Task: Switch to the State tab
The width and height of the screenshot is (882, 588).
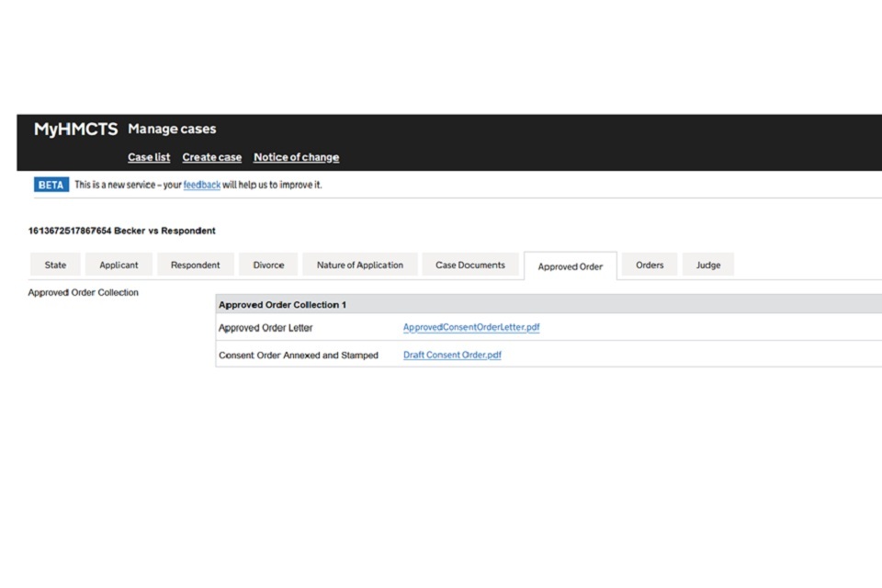Action: (x=55, y=266)
